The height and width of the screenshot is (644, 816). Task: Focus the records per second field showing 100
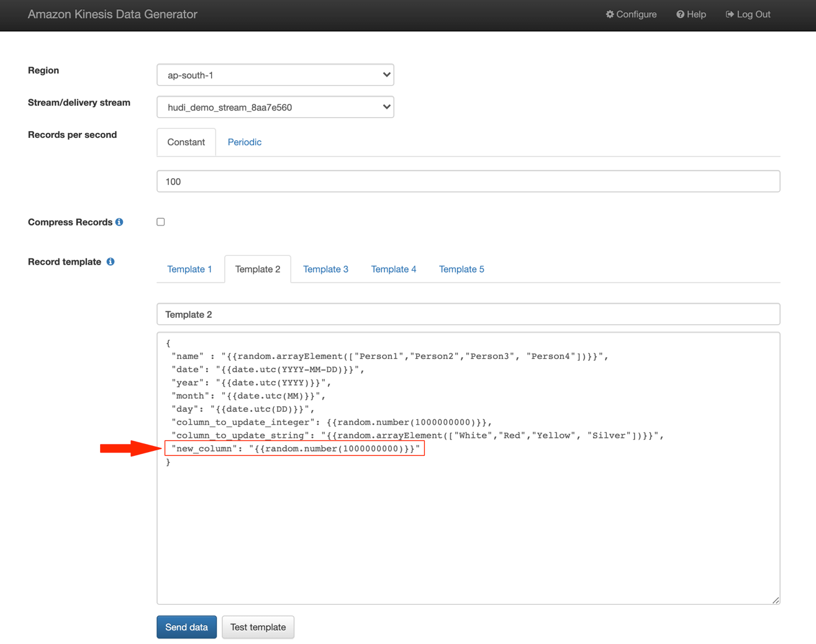click(x=468, y=181)
